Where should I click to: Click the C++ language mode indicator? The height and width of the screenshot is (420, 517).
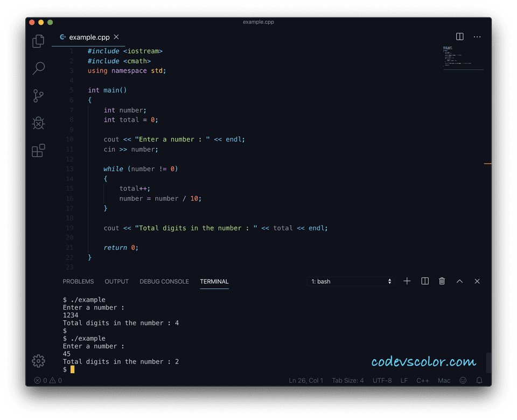coord(423,381)
